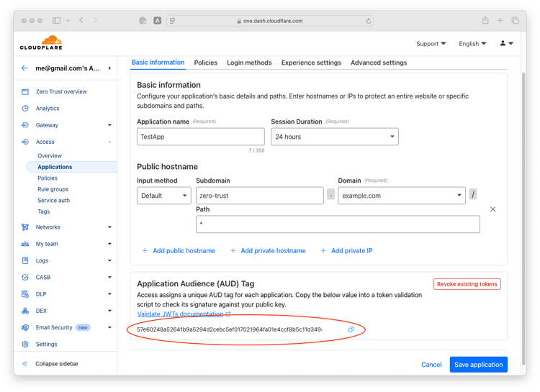Viewport: 540px width, 392px height.
Task: Switch to the Advanced settings tab
Action: 379,63
